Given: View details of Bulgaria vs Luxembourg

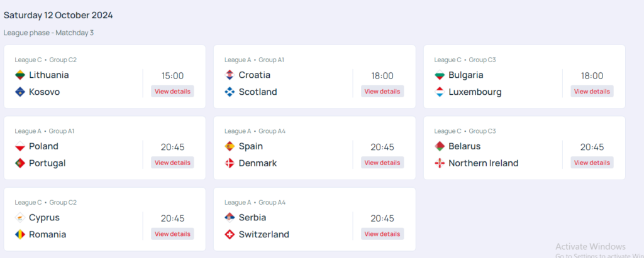Looking at the screenshot, I should [x=592, y=92].
